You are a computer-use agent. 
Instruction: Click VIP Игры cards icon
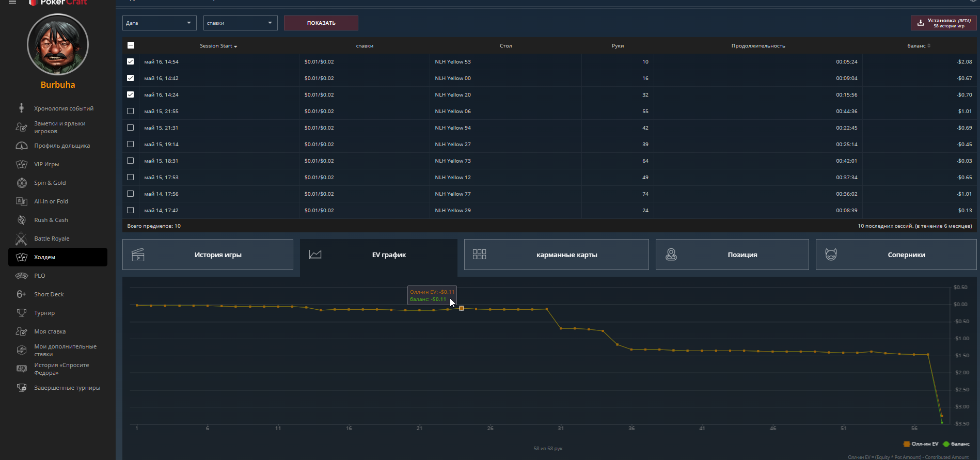(21, 164)
